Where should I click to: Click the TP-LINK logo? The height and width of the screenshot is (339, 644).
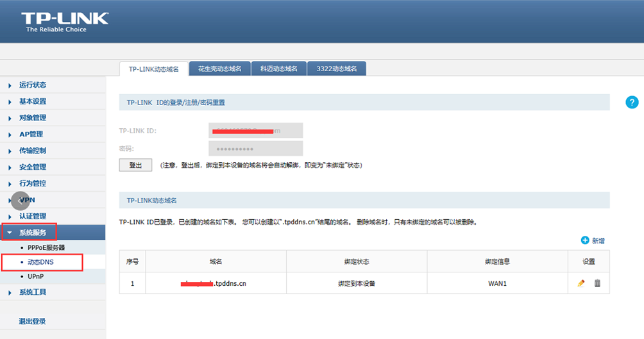tap(65, 22)
